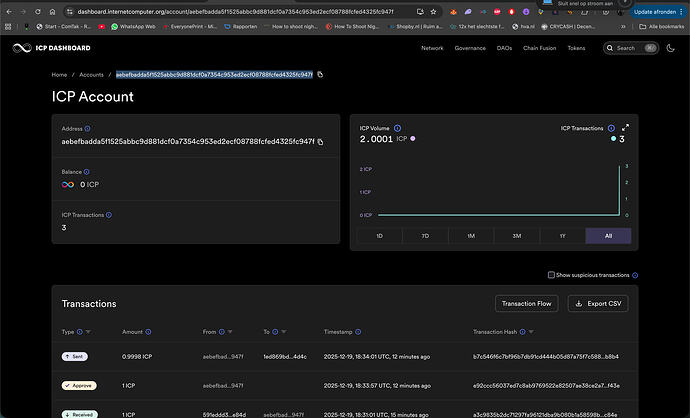Screen dimensions: 690x418
Task: Enable Show suspicious transactions checkbox
Action: [x=551, y=275]
